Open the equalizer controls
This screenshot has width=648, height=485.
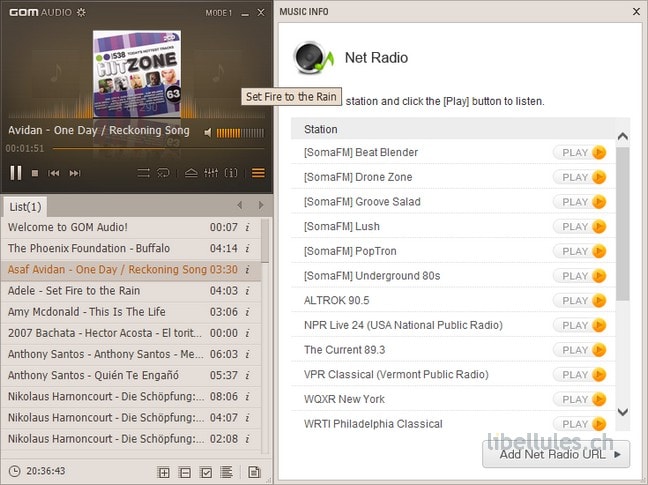[x=211, y=173]
